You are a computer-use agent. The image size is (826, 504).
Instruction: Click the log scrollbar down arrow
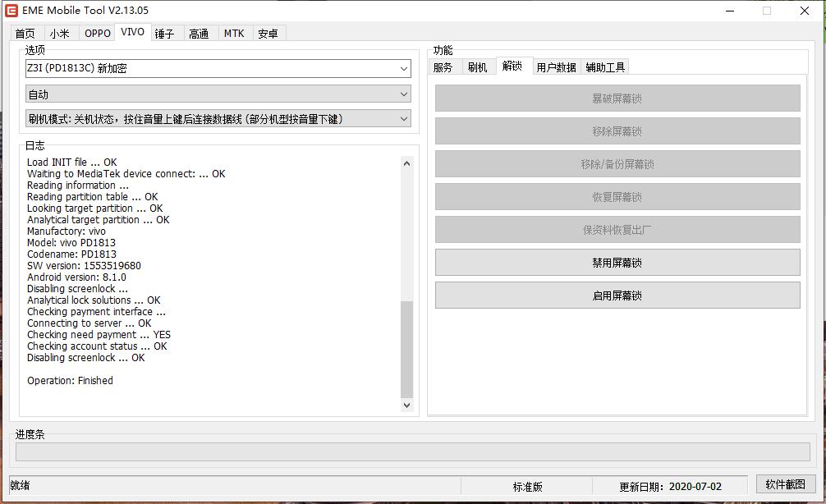coord(406,405)
